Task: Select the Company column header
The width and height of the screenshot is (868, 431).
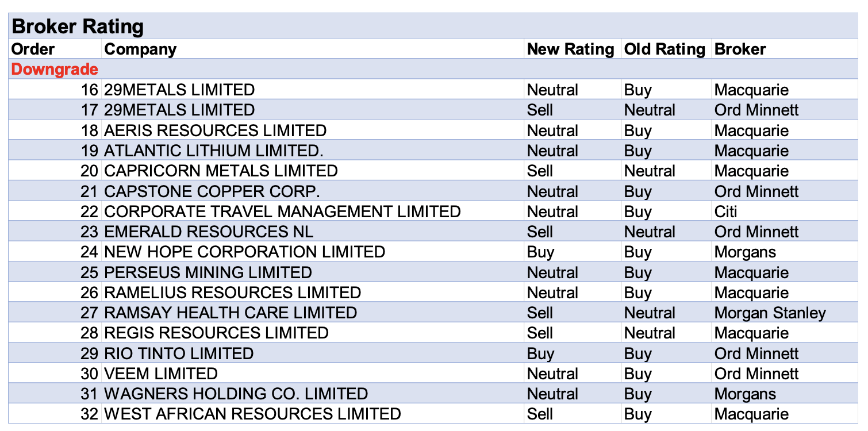Action: (140, 49)
